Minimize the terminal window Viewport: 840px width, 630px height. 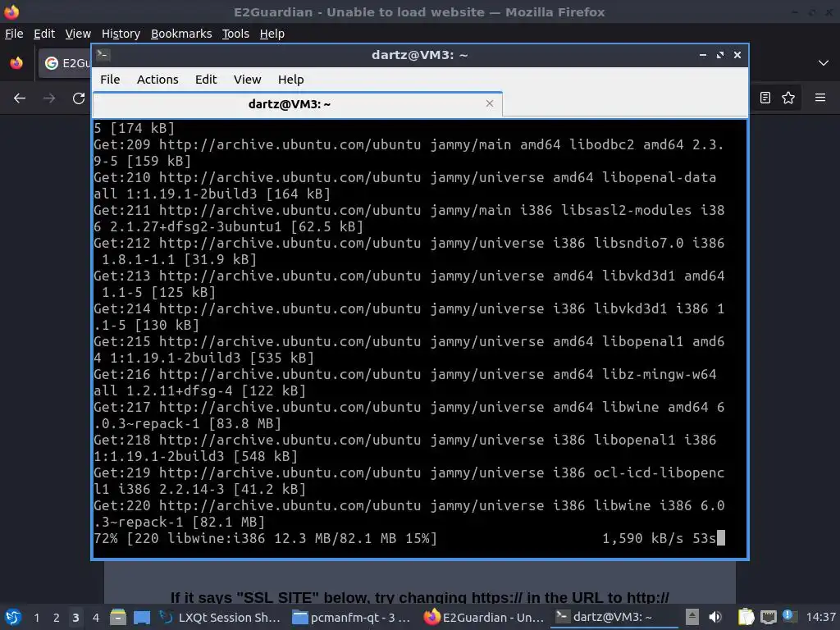[703, 55]
